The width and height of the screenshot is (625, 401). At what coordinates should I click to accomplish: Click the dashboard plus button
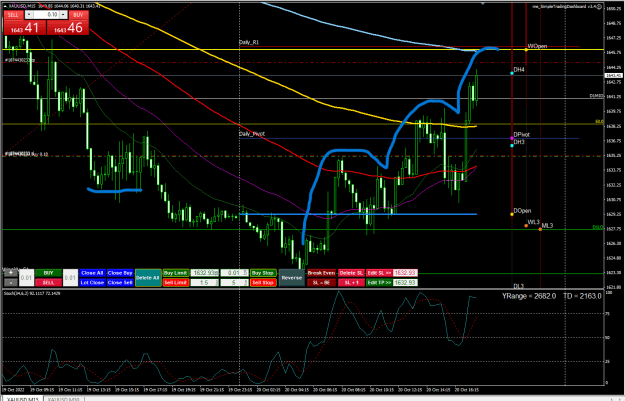pos(10,273)
